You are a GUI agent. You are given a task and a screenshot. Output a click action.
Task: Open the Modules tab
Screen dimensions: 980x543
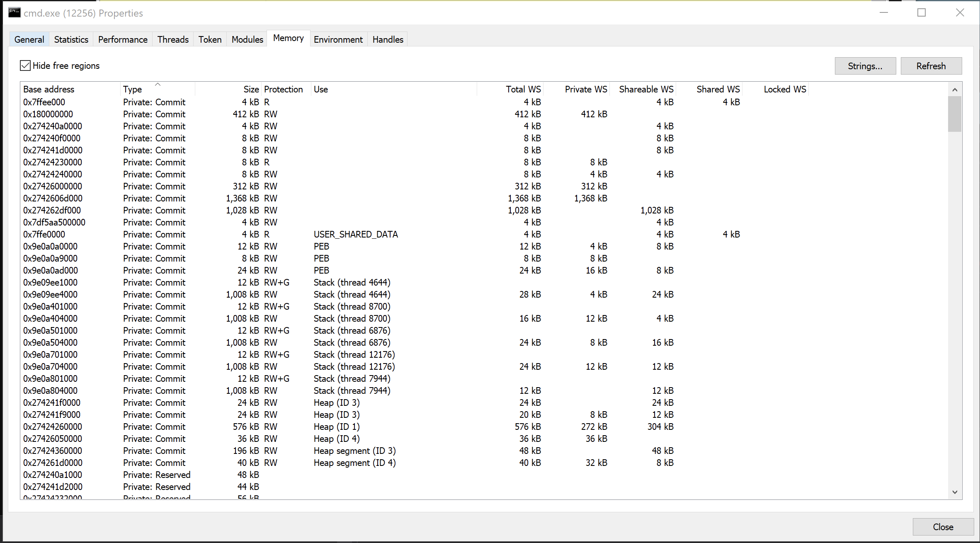[247, 39]
